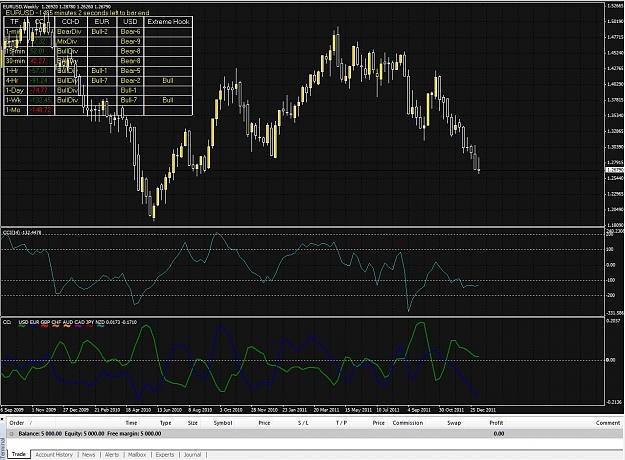The image size is (625, 460).
Task: Click the Bear-2 cell in the 4-Hr row
Action: pos(130,81)
